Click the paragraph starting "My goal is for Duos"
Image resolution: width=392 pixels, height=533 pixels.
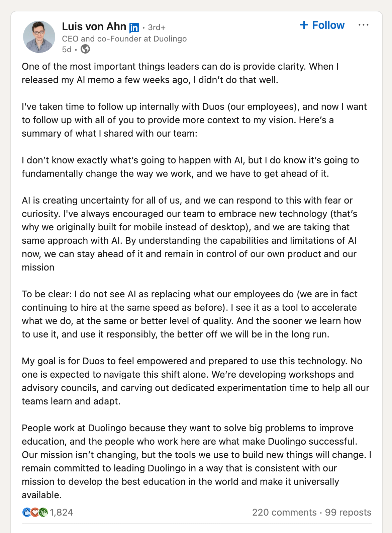[x=195, y=381]
